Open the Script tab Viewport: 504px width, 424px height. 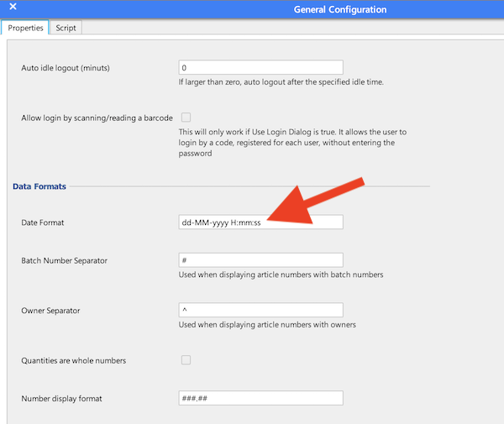tap(66, 28)
